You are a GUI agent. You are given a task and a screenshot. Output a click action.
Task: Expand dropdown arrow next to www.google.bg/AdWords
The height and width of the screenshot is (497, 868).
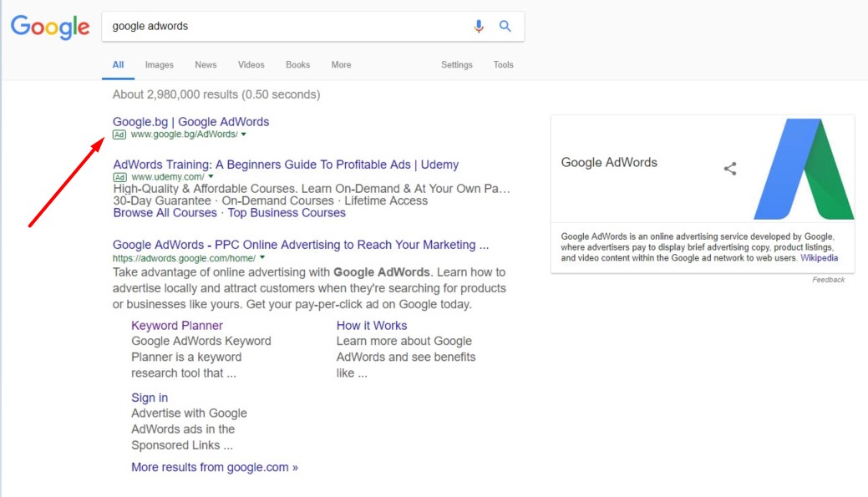click(x=244, y=134)
